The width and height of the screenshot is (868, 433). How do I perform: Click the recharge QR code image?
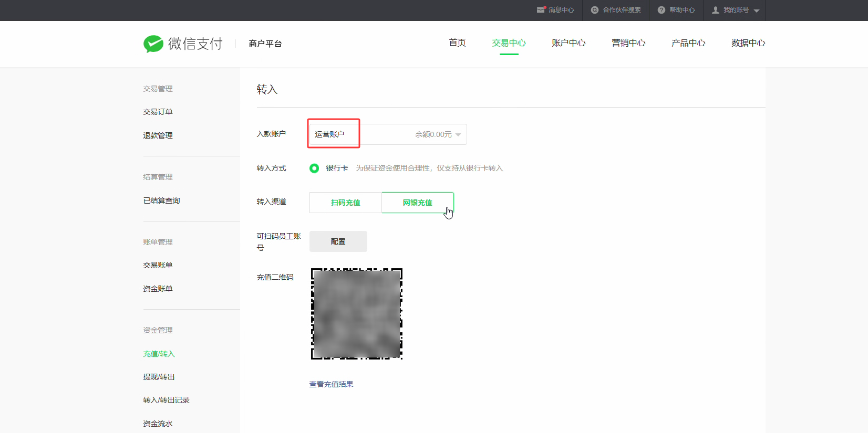pyautogui.click(x=357, y=314)
